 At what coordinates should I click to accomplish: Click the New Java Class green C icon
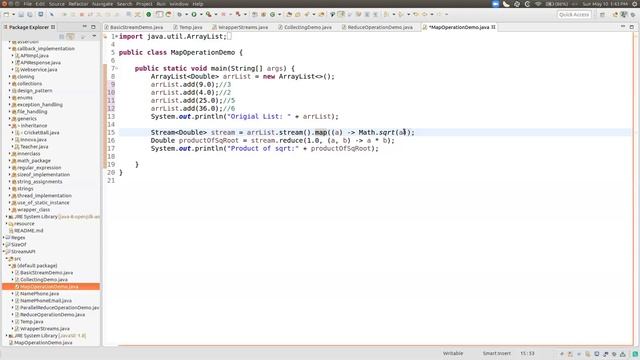click(x=272, y=14)
